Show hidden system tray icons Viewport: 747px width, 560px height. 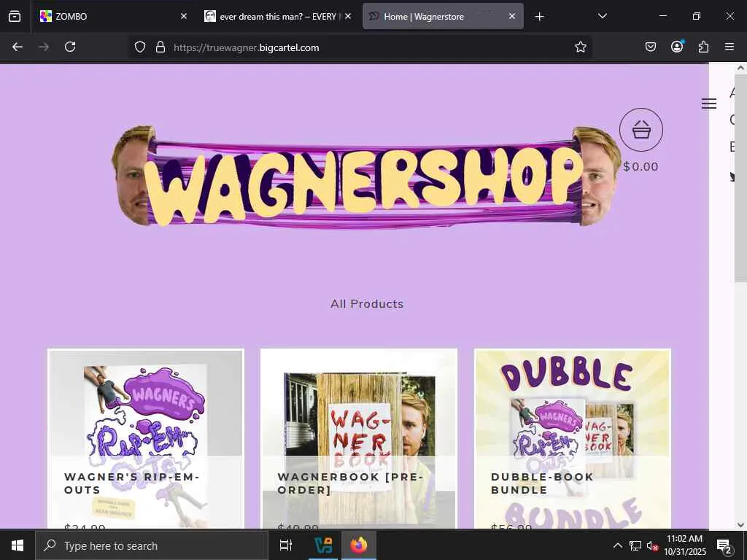[617, 545]
